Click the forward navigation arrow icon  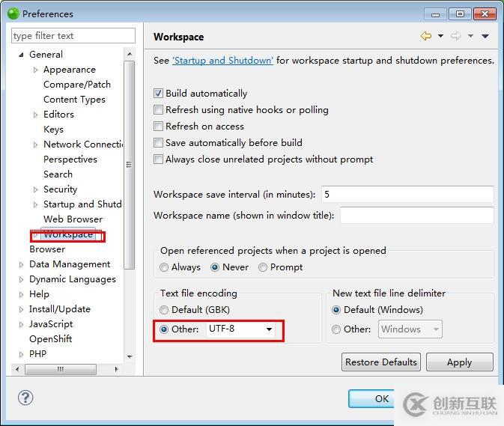[456, 36]
